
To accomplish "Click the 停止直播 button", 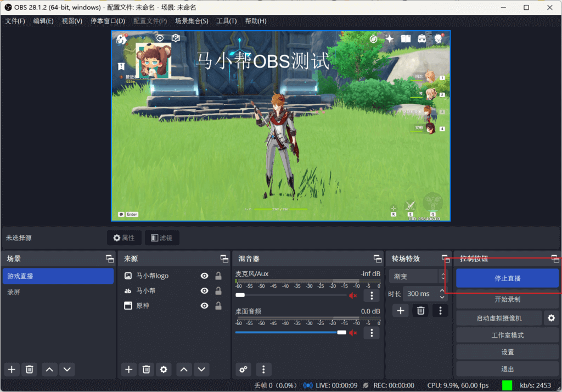I will click(507, 278).
